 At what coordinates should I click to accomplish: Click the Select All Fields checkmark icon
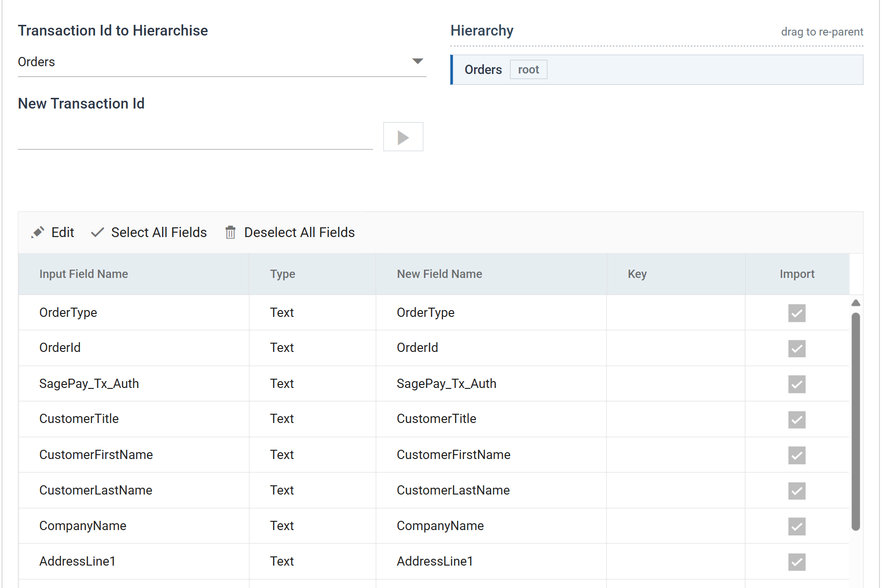tap(97, 232)
